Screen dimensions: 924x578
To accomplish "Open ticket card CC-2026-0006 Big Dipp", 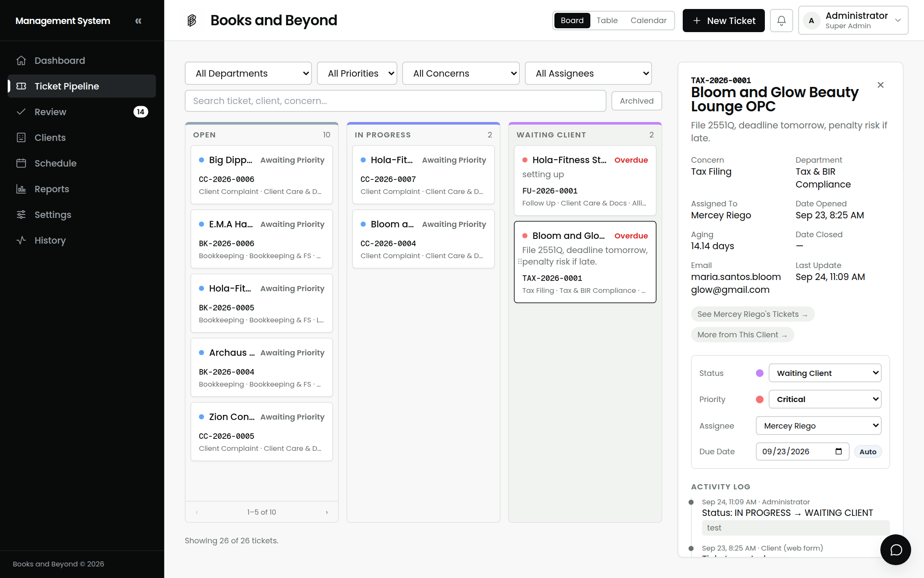I will pyautogui.click(x=261, y=175).
